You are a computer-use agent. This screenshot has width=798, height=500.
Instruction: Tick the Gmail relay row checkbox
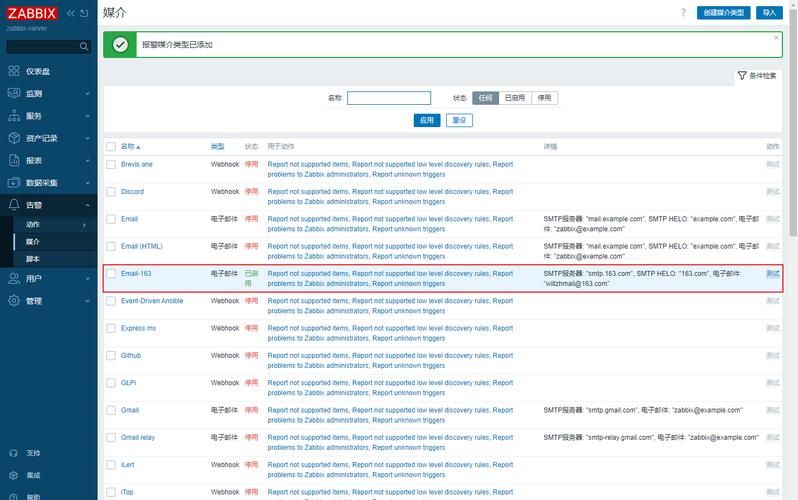tap(111, 437)
